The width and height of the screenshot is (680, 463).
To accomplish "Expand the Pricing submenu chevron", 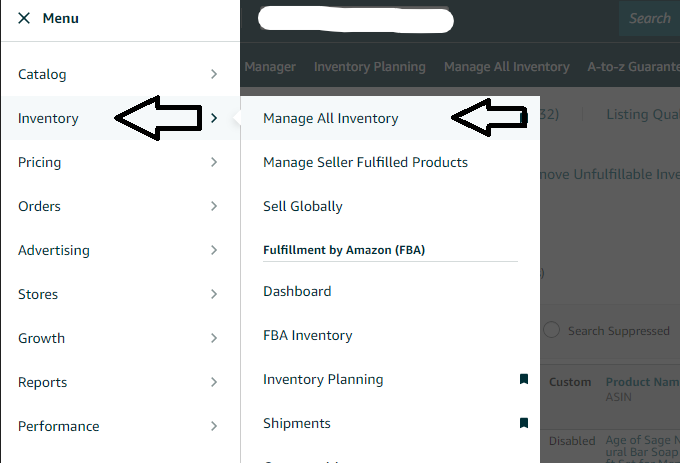I will click(x=214, y=162).
